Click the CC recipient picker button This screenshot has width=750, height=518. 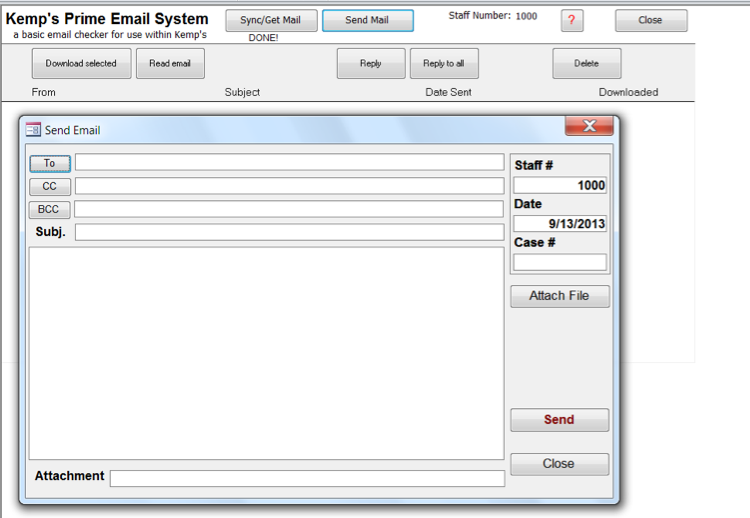[50, 186]
